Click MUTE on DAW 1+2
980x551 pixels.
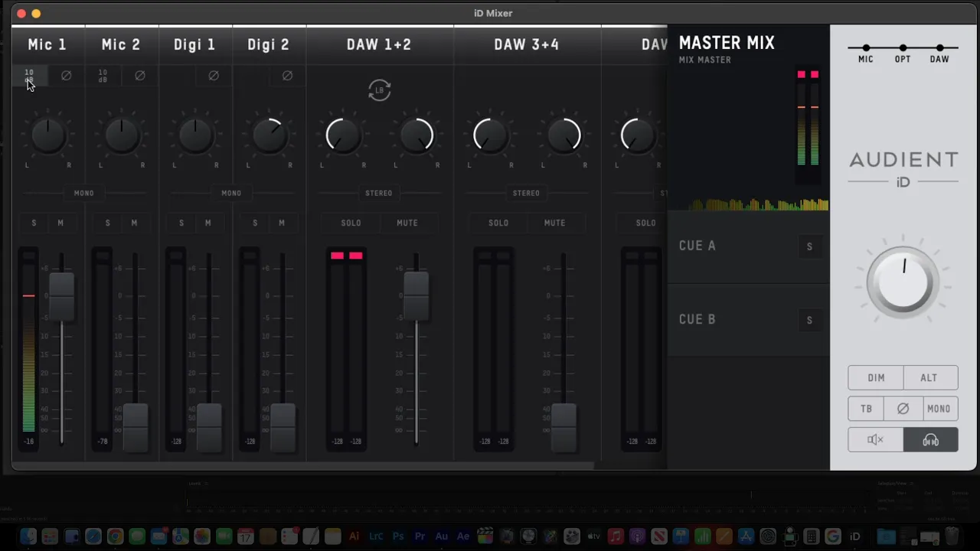(407, 223)
